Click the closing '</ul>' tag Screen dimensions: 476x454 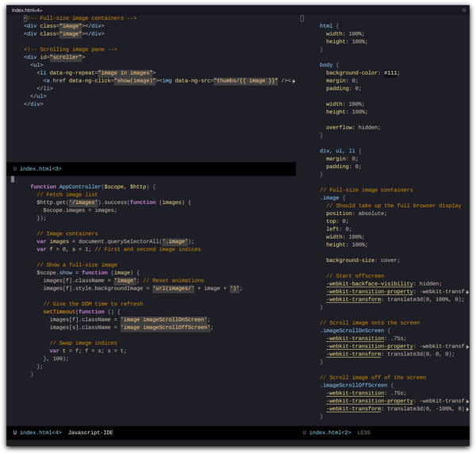pos(38,96)
